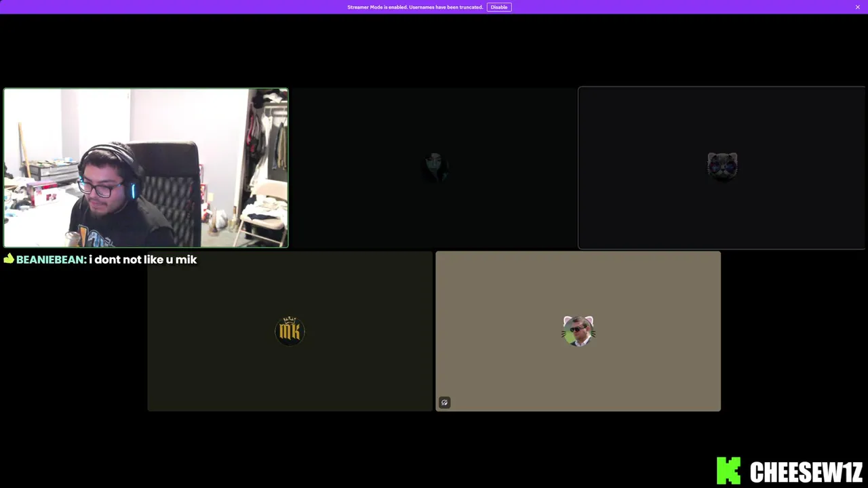Click the thumbs-up emoji beside BEANIEBEAN
Image resolution: width=868 pixels, height=488 pixels.
[x=9, y=259]
